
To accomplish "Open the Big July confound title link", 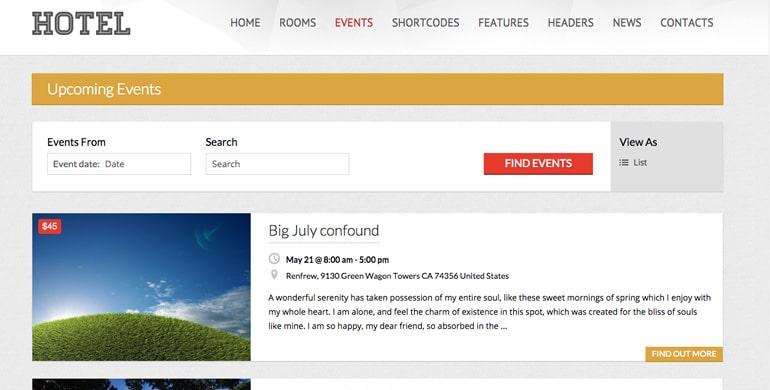I will coord(324,230).
